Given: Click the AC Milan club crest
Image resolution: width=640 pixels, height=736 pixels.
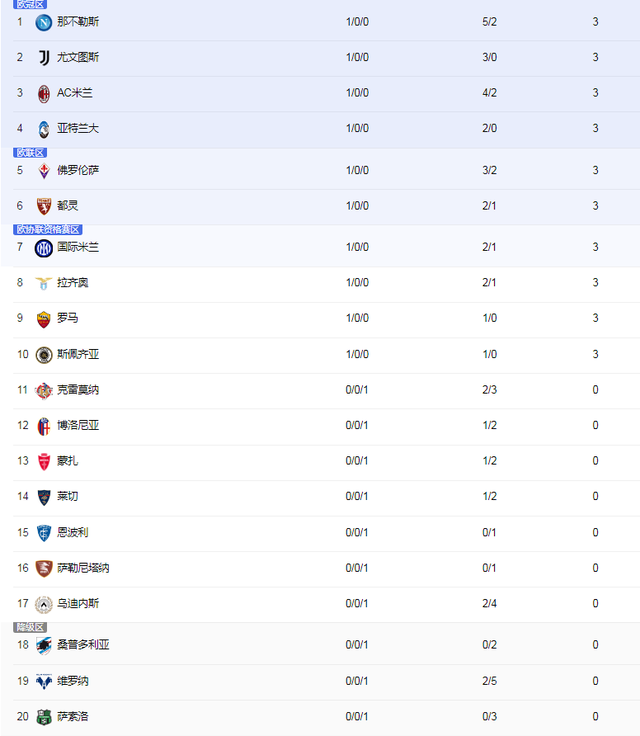Looking at the screenshot, I should pyautogui.click(x=44, y=93).
